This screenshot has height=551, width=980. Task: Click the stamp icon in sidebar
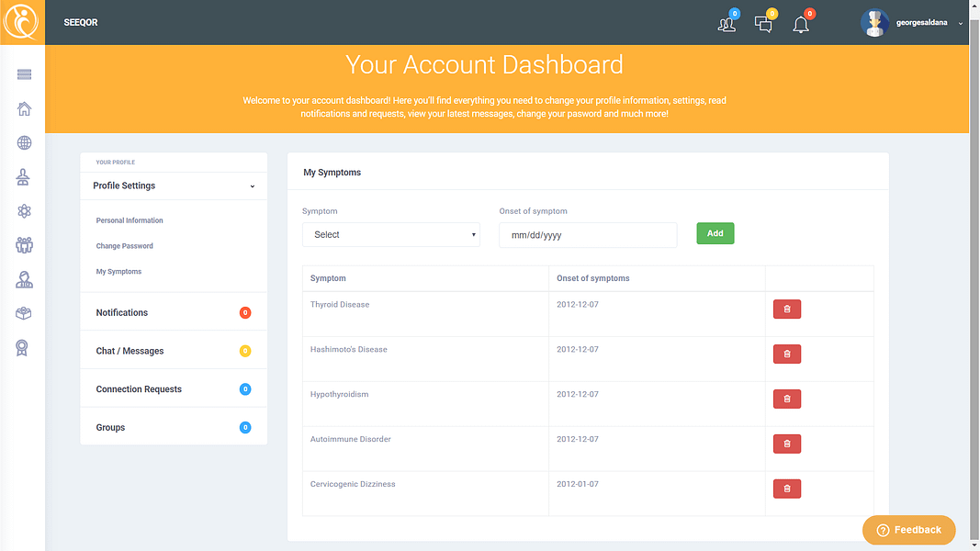[x=23, y=177]
